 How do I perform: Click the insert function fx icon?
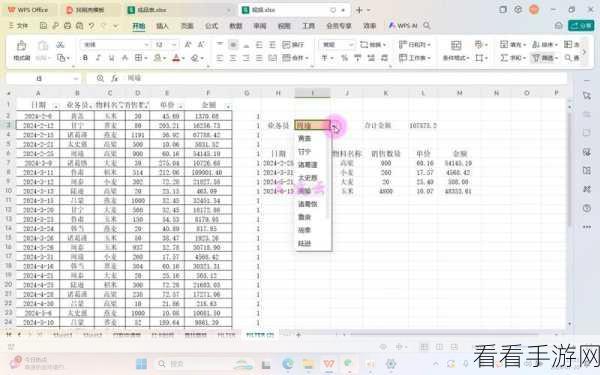[x=114, y=78]
